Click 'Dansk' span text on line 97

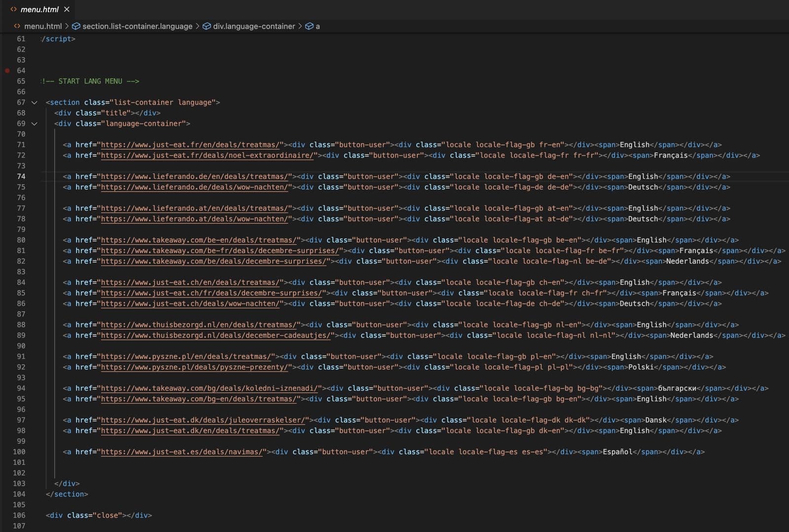tap(656, 420)
